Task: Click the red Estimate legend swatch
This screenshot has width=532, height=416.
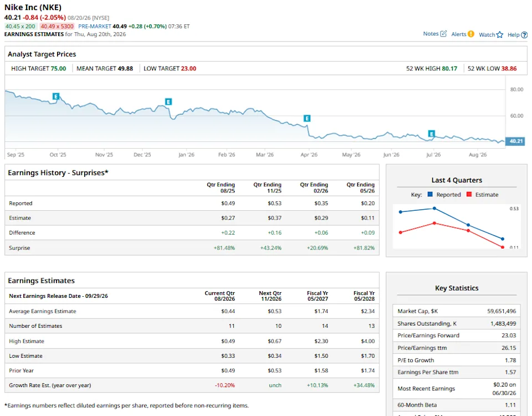Action: tap(469, 194)
